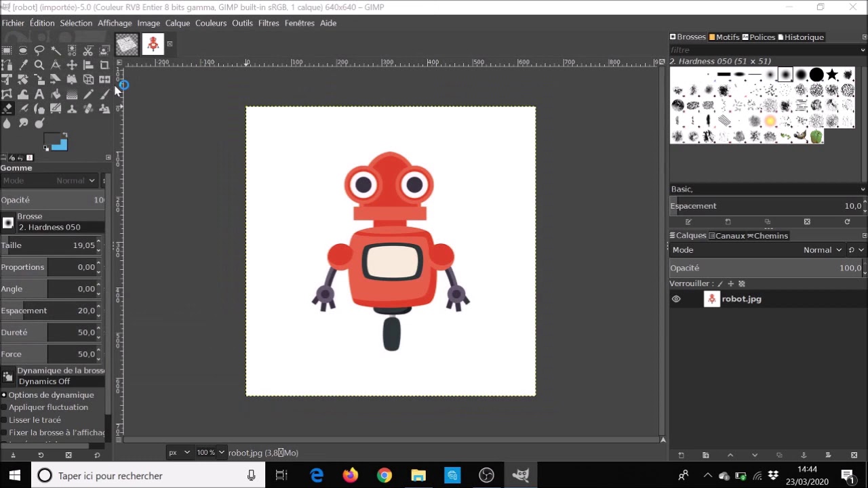The width and height of the screenshot is (868, 488).
Task: Select the Eraser tool
Action: 7,108
